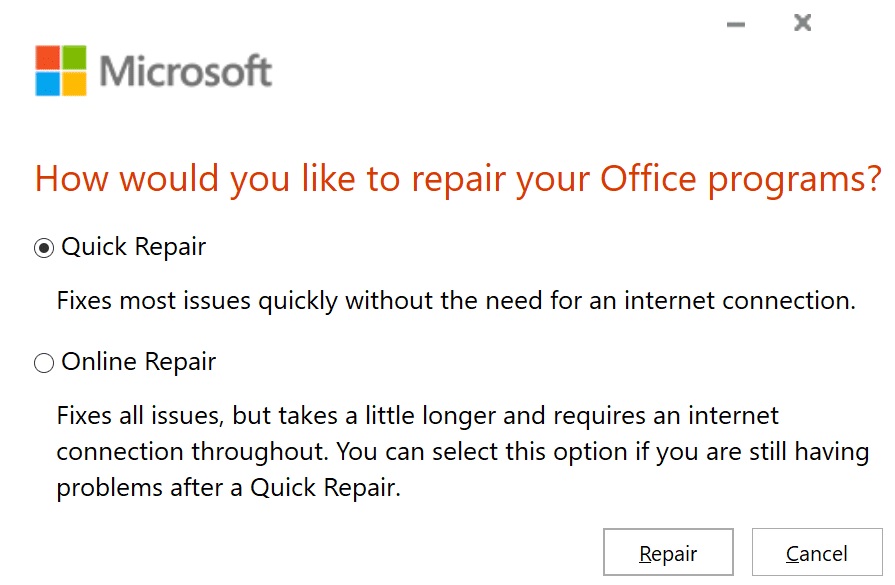The width and height of the screenshot is (895, 585).
Task: Choose the Online Repair radio button
Action: point(44,364)
